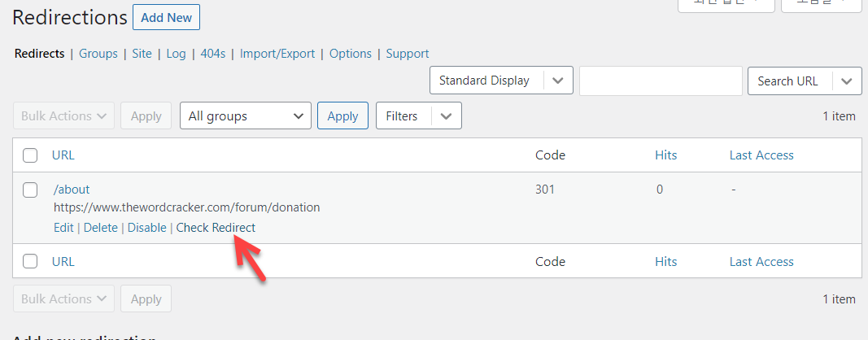Expand the Filters dropdown arrow
The image size is (868, 340).
point(446,116)
